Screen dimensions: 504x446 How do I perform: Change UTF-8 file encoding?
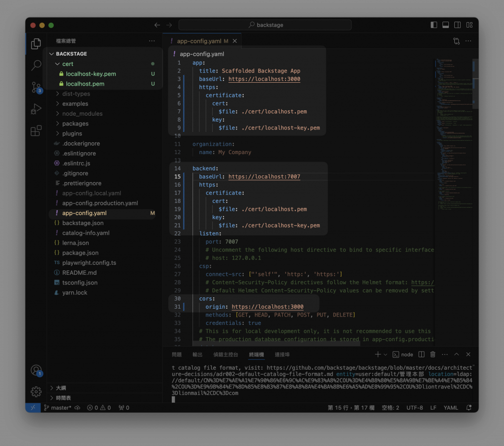click(x=414, y=408)
